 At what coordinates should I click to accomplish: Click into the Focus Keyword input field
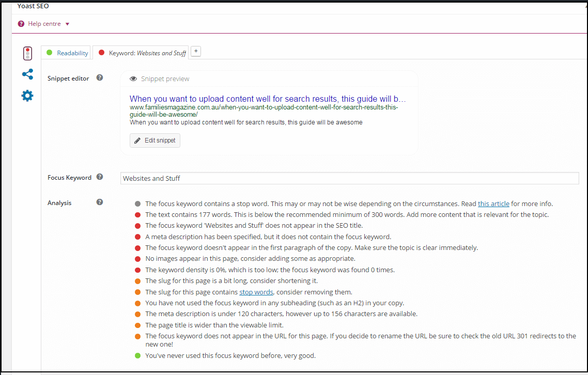(x=349, y=178)
